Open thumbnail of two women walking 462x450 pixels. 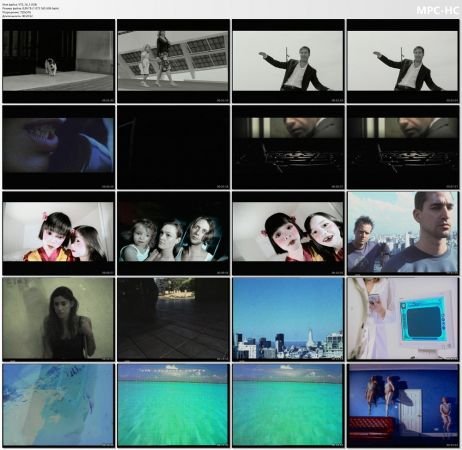(x=173, y=61)
